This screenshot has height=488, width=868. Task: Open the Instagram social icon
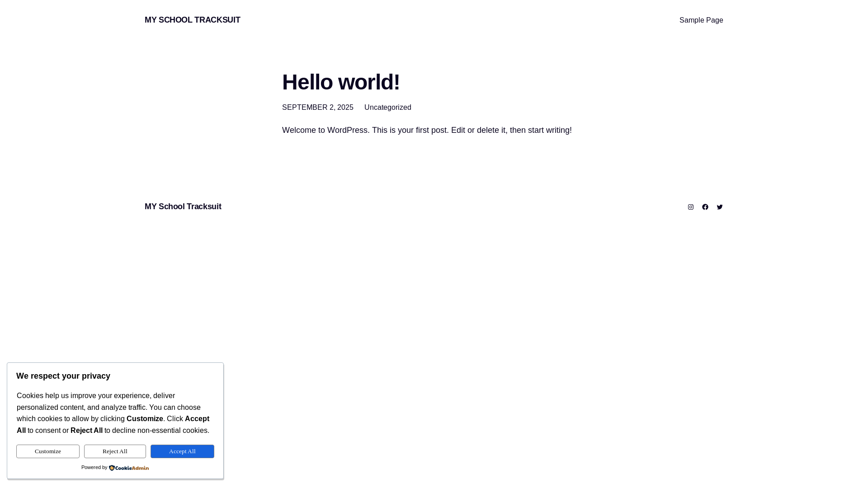(x=691, y=207)
